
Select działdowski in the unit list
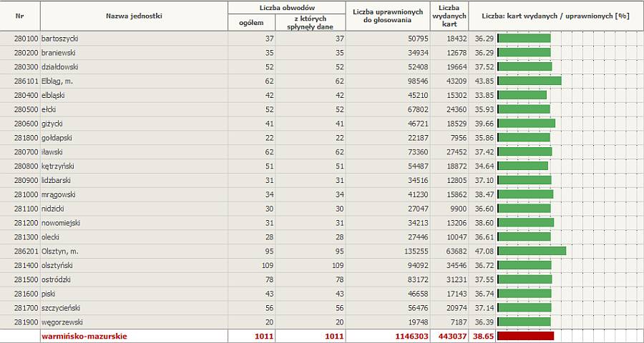click(59, 67)
